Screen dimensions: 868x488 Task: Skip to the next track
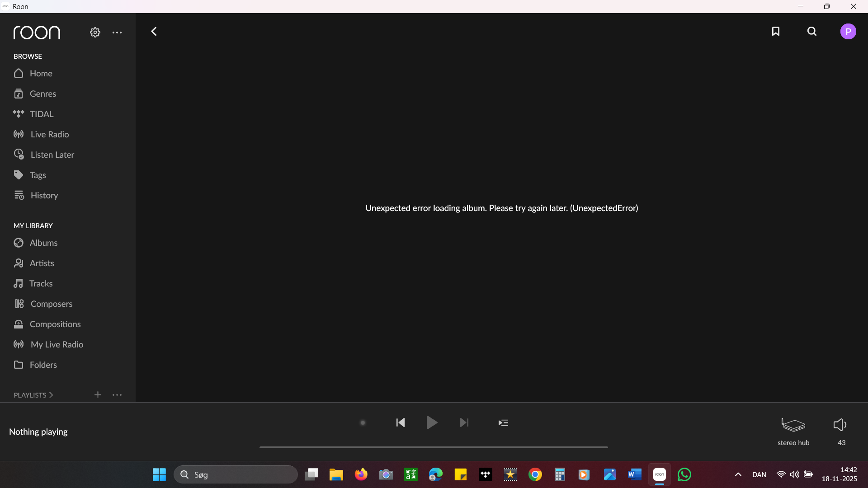tap(464, 423)
